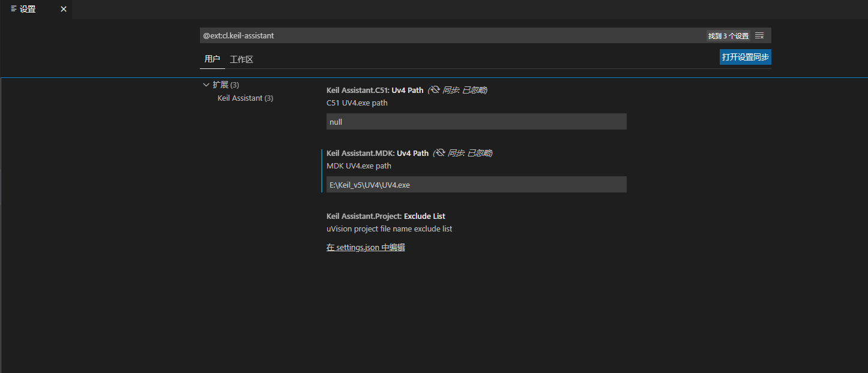The height and width of the screenshot is (373, 868).
Task: Select Keil Assistant (3) in the sidebar tree
Action: (x=245, y=98)
